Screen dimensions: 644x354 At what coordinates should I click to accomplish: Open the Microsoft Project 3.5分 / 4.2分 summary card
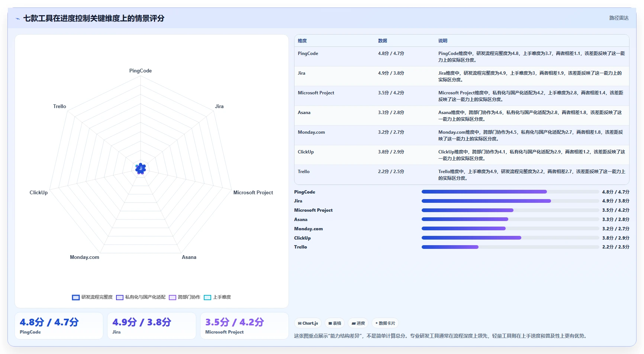point(244,326)
